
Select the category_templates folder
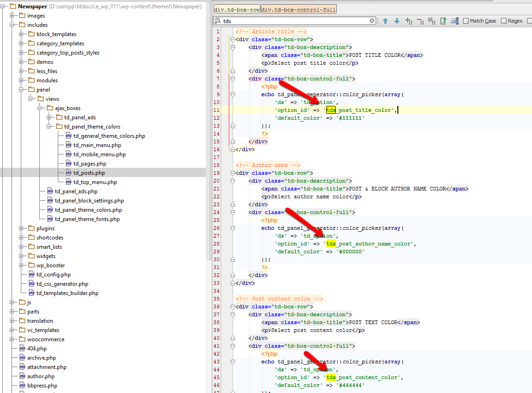(x=61, y=43)
